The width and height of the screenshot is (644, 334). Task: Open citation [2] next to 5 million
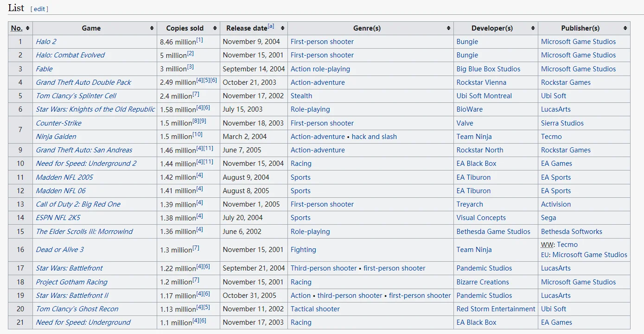click(x=190, y=53)
